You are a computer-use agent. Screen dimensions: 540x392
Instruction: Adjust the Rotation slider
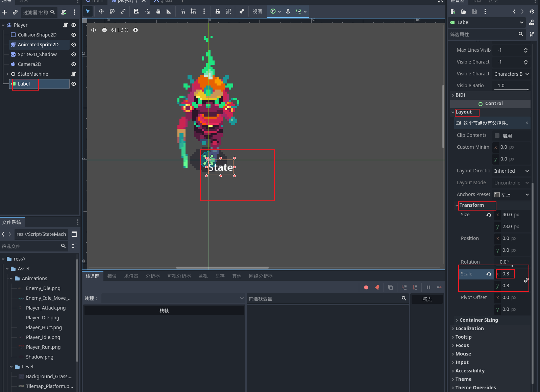click(512, 266)
